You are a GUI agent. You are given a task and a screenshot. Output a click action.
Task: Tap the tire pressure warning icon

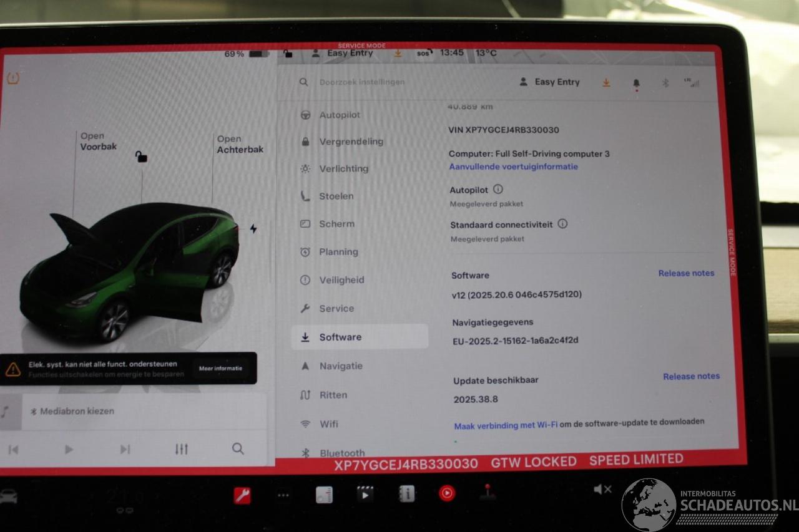13,78
